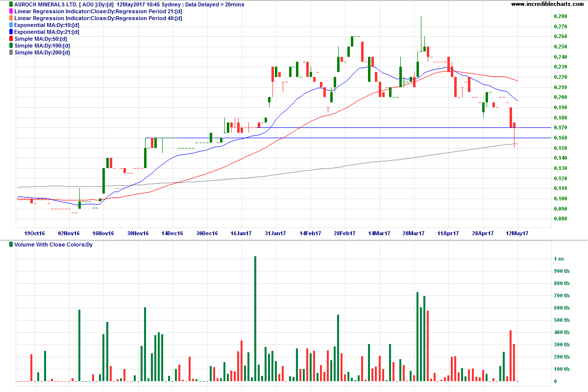Click the 0.200 price axis label
Viewport: 588px width, 392px height.
point(560,97)
